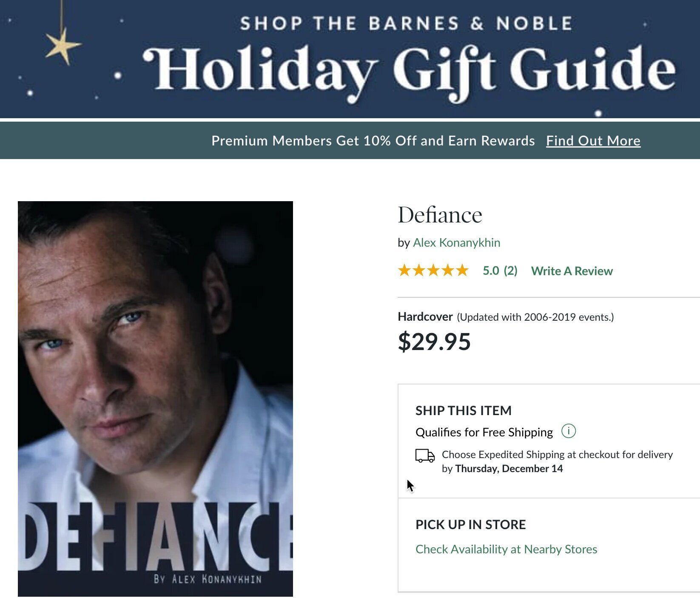Viewport: 700px width, 598px height.
Task: Click the free shipping info icon
Action: (x=568, y=431)
